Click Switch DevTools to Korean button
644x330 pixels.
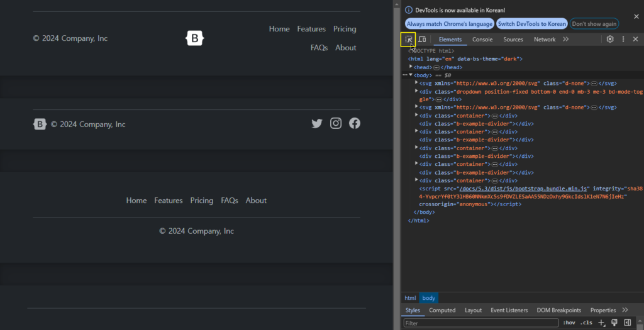coord(532,24)
